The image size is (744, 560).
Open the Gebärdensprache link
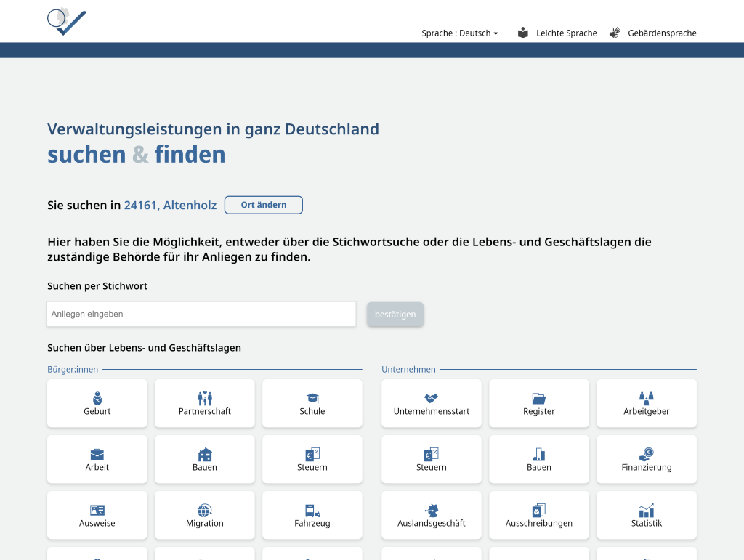point(662,33)
